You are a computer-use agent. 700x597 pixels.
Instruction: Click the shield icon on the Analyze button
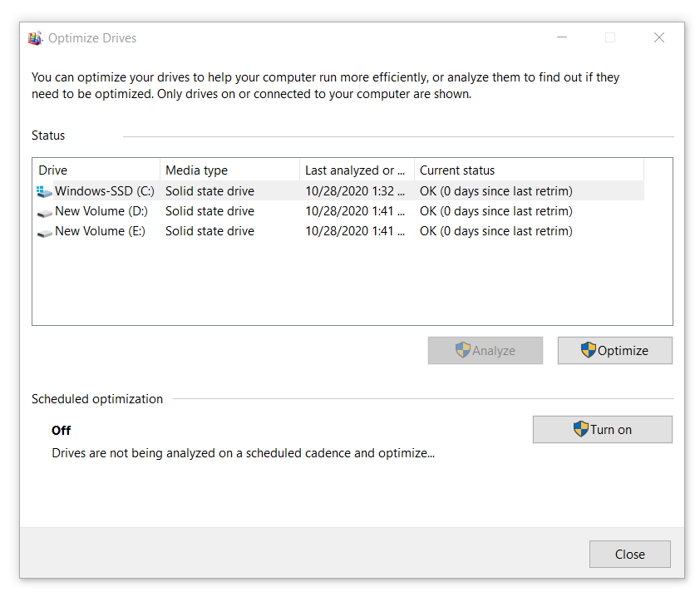point(463,350)
